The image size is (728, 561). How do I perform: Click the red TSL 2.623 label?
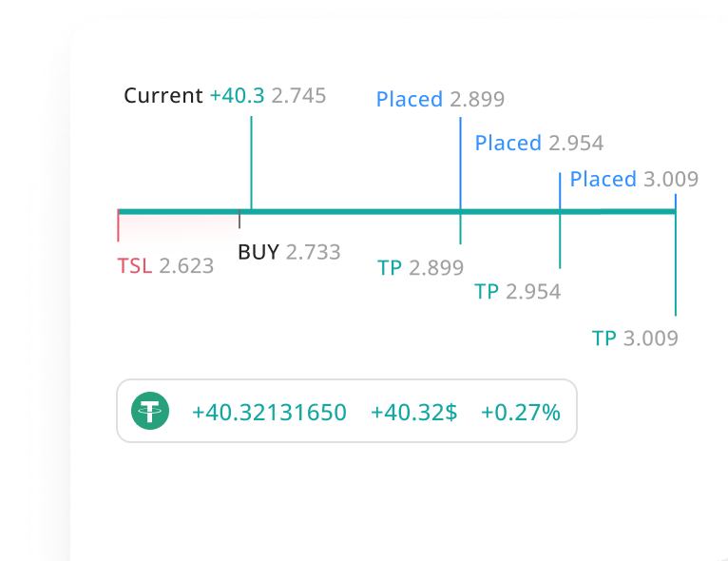(165, 265)
